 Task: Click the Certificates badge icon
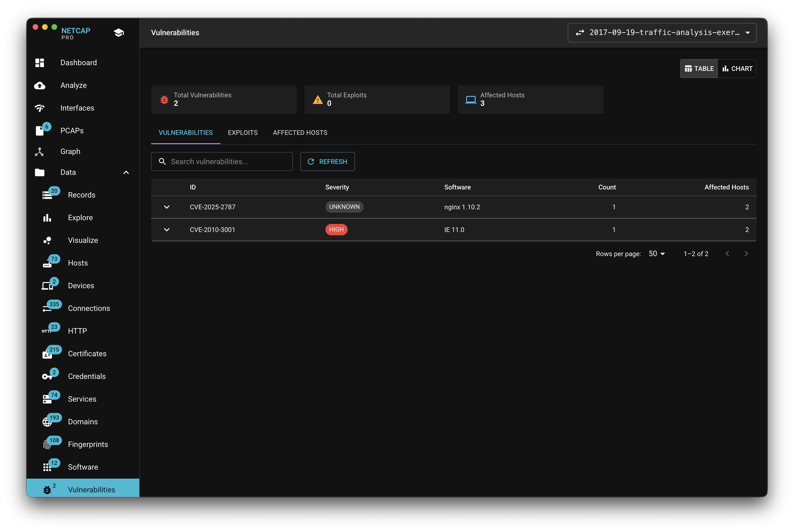pos(47,354)
